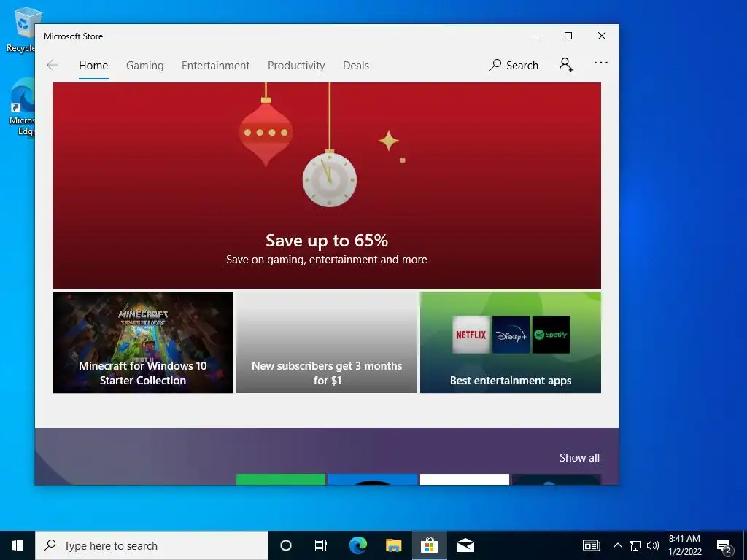Screen dimensions: 747x560
Task: Open File Explorer from the taskbar
Action: [393, 545]
